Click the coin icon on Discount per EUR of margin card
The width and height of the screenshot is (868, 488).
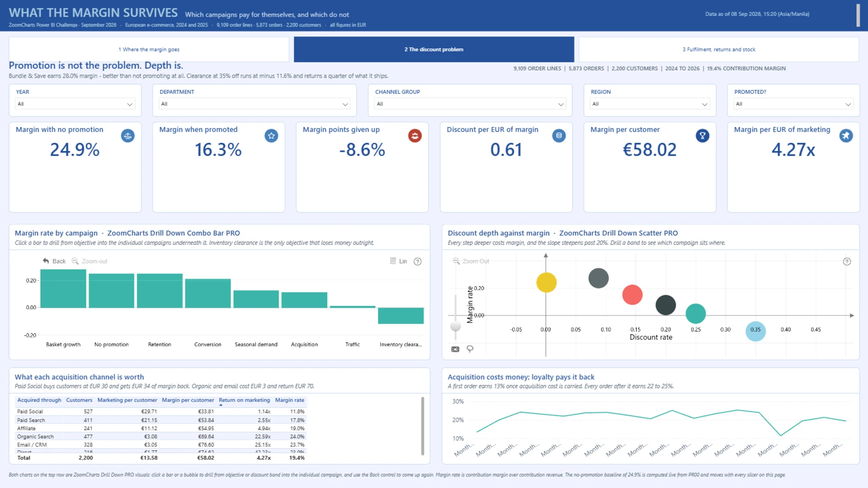(559, 136)
